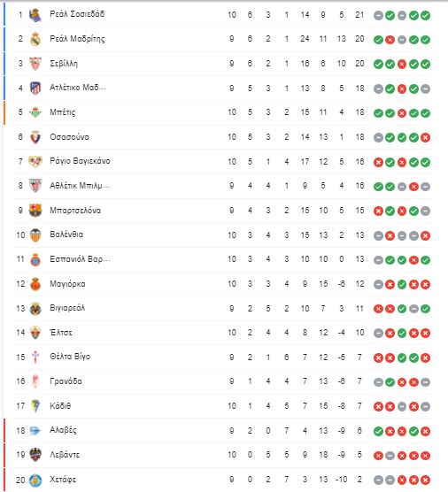
Task: Click Real Madrid's red loss form indicator
Action: (390, 40)
